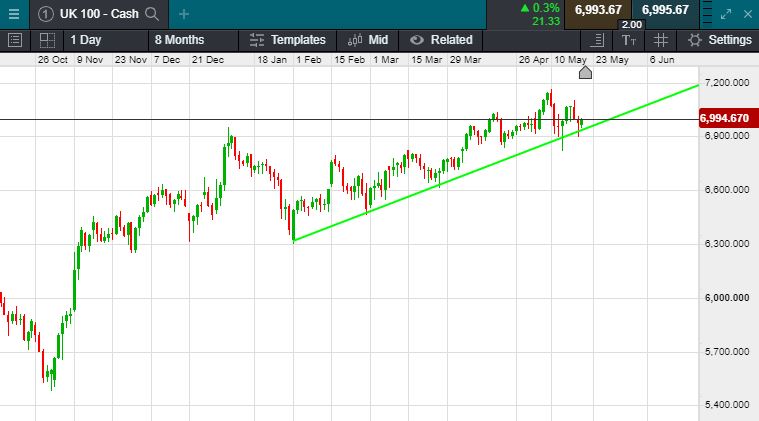This screenshot has width=759, height=421.
Task: Toggle the chart gridlines icon
Action: 660,40
